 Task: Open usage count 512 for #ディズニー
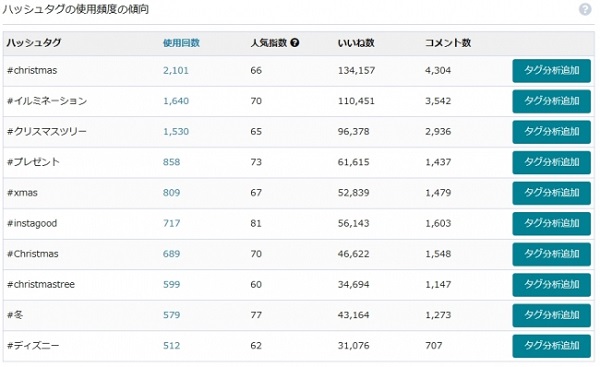click(x=171, y=346)
